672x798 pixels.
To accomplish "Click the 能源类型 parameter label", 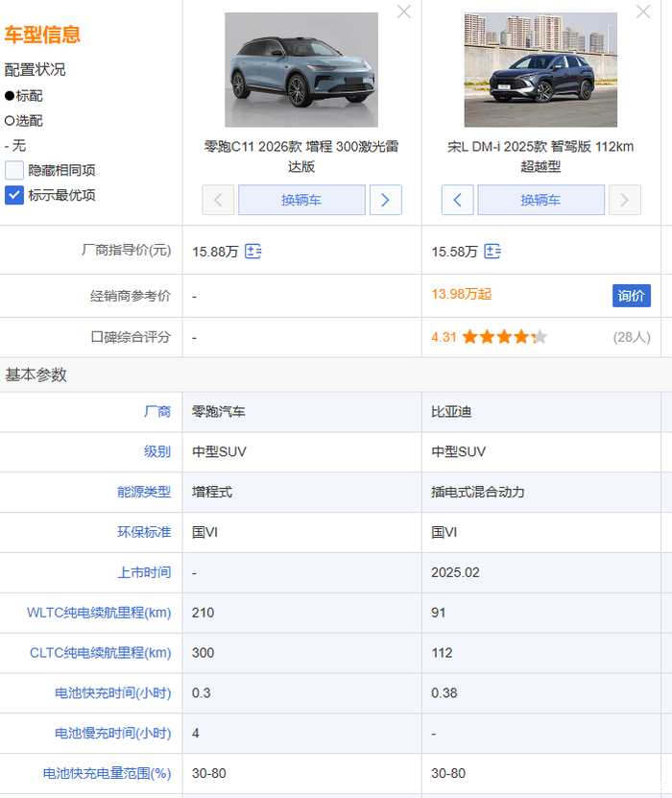I will coord(144,492).
